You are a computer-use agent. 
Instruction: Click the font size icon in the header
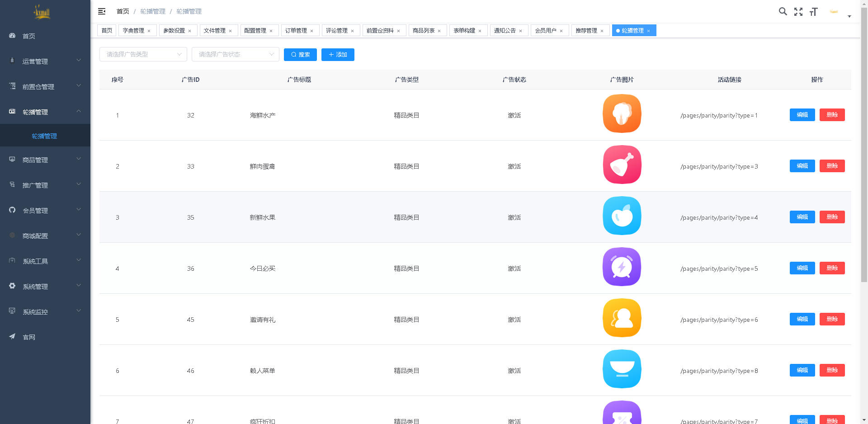pyautogui.click(x=813, y=11)
